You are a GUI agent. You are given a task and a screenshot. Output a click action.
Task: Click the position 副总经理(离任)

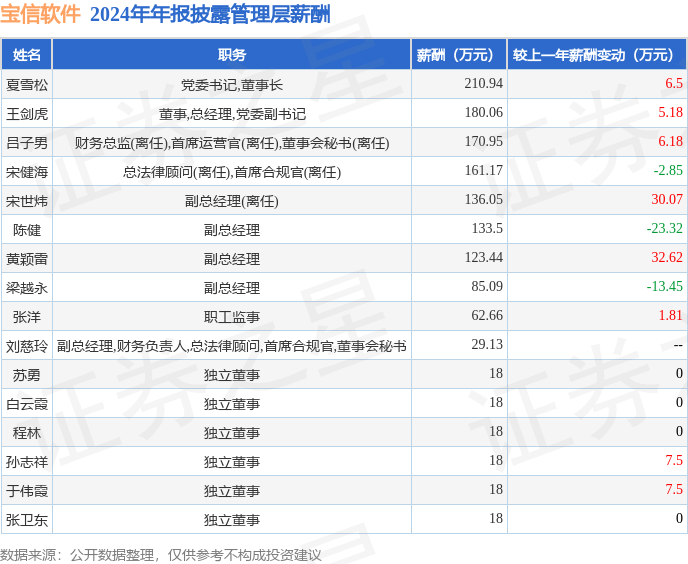click(232, 201)
